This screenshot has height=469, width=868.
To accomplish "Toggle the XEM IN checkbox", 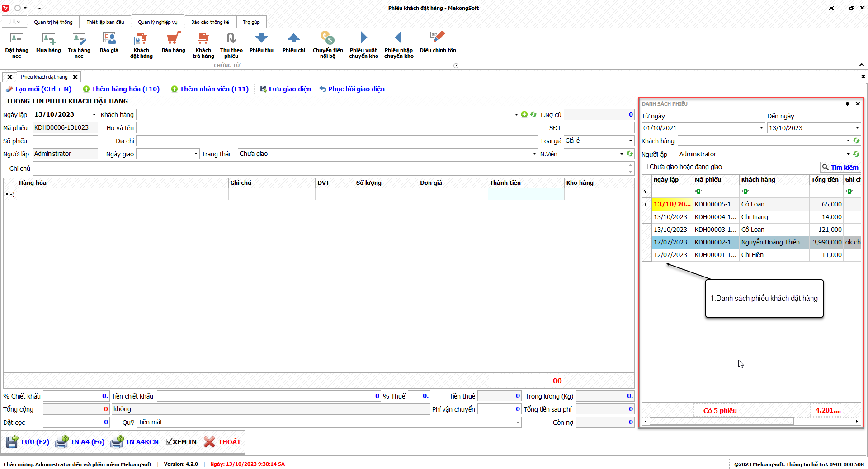I will coord(170,442).
